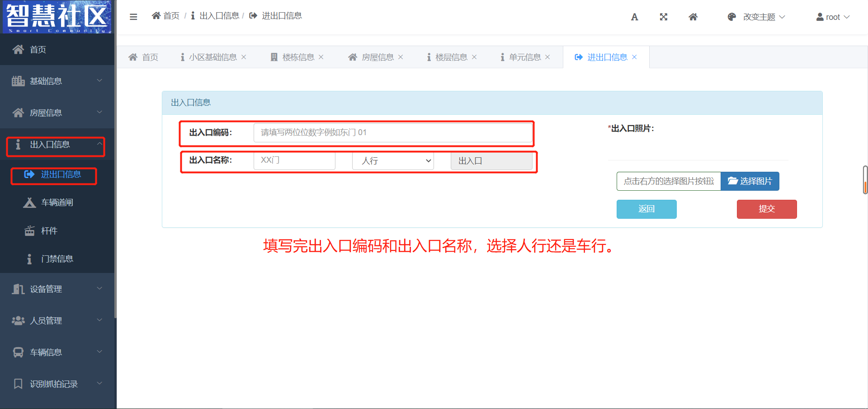
Task: Click the fullscreen toggle icon in header
Action: click(663, 17)
